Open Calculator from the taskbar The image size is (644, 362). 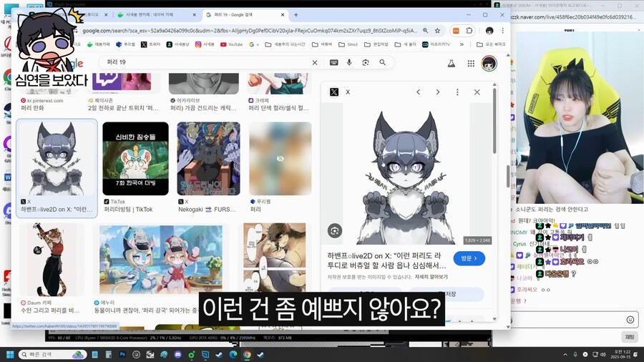109,355
